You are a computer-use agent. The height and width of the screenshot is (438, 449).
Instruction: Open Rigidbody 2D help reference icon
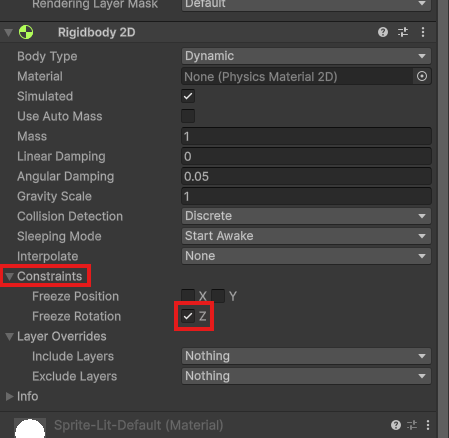point(383,32)
